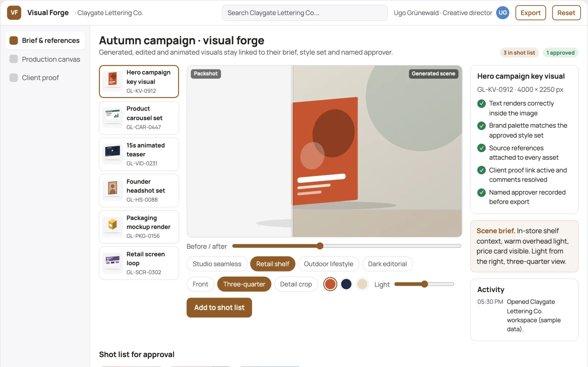This screenshot has height=367, width=588.
Task: Click the Packaging mockup render box icon
Action: coord(112,226)
